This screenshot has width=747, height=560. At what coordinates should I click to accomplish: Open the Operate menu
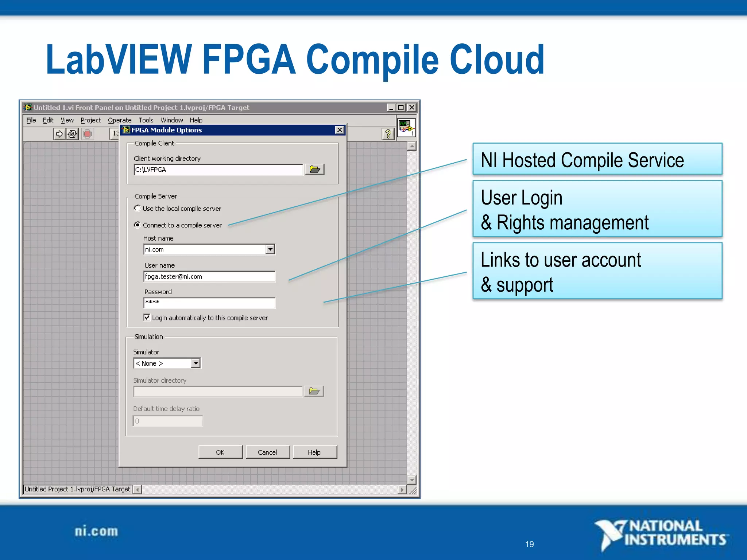point(120,120)
